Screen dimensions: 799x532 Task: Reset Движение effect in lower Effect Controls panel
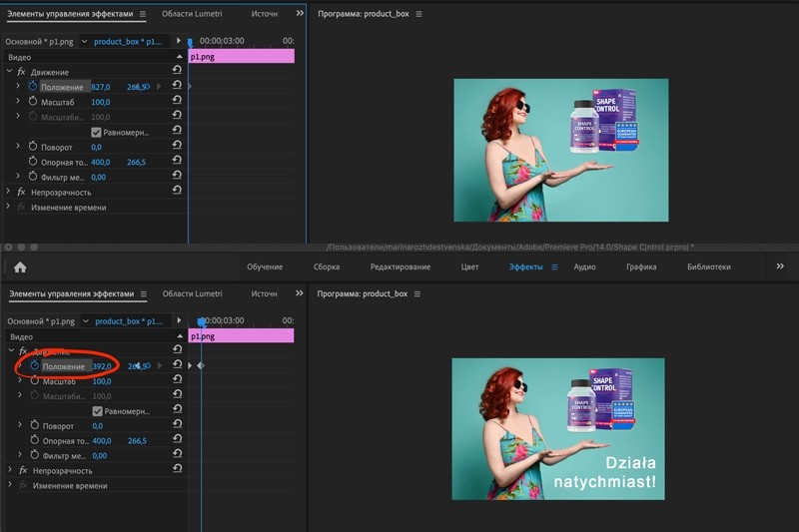point(178,349)
